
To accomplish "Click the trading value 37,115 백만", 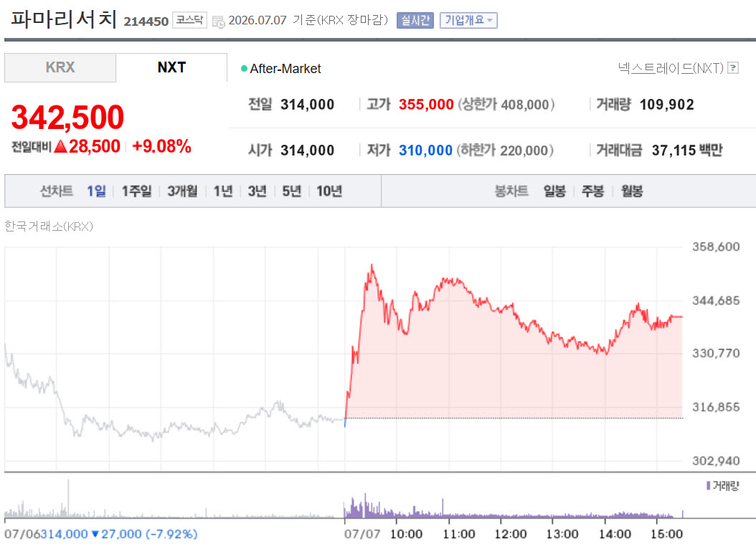I will point(687,151).
